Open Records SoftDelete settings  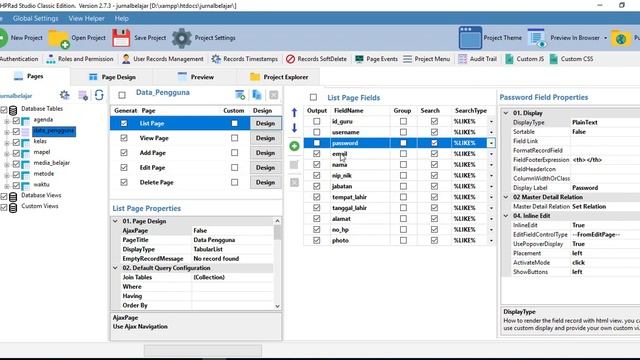316,59
